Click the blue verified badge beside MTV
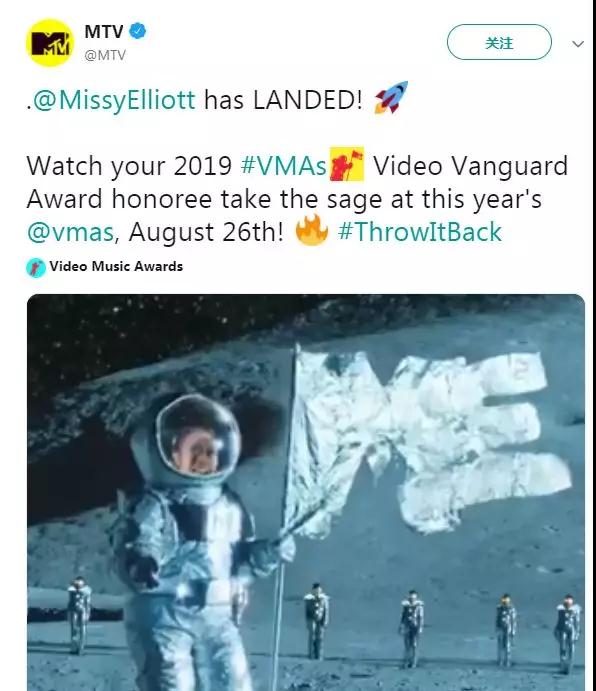The height and width of the screenshot is (691, 596). coord(138,31)
